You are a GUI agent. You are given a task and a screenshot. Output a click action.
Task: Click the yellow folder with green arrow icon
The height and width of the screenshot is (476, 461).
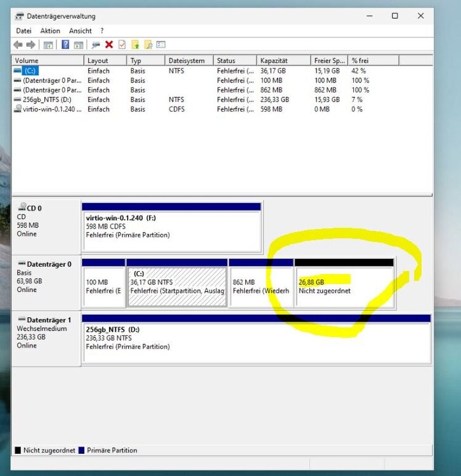(x=135, y=44)
